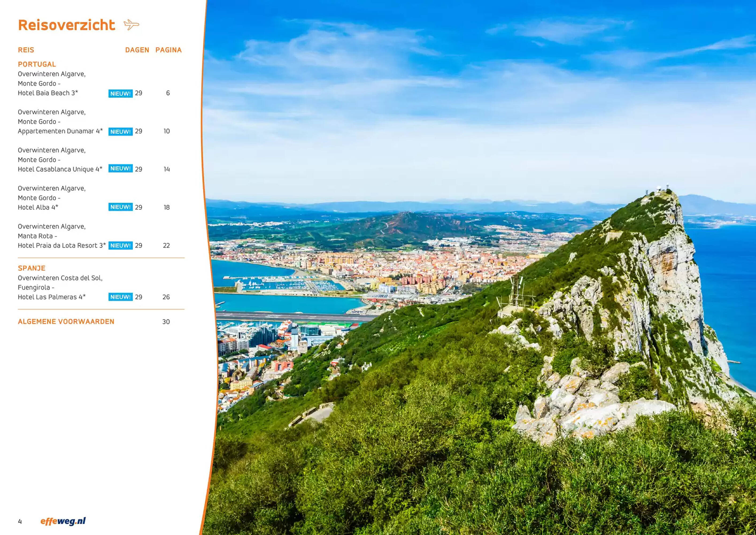
Task: Click the Reisoverzicht heading
Action: pos(67,25)
